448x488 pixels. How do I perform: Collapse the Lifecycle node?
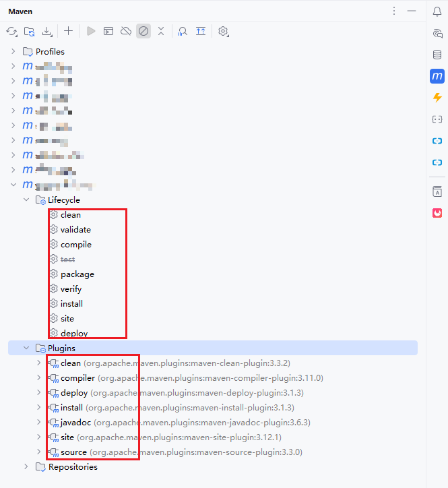[26, 200]
